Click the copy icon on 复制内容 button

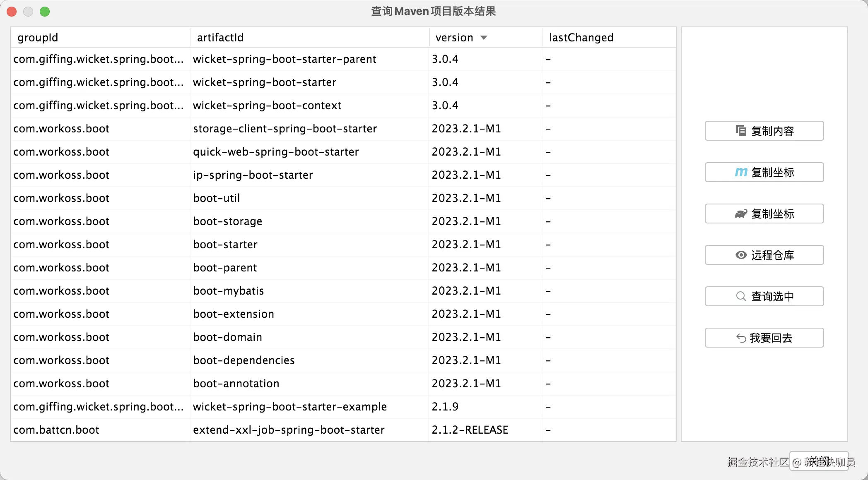(741, 131)
